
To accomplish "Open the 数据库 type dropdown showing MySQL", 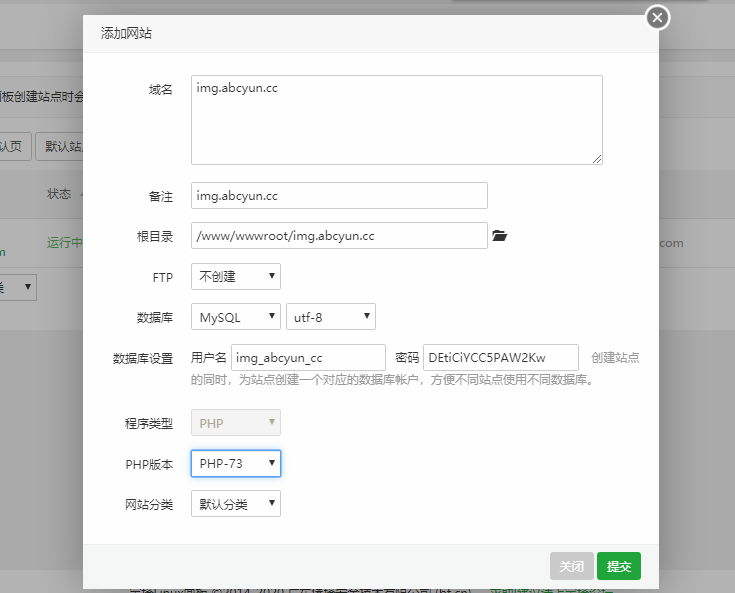I will tap(236, 317).
